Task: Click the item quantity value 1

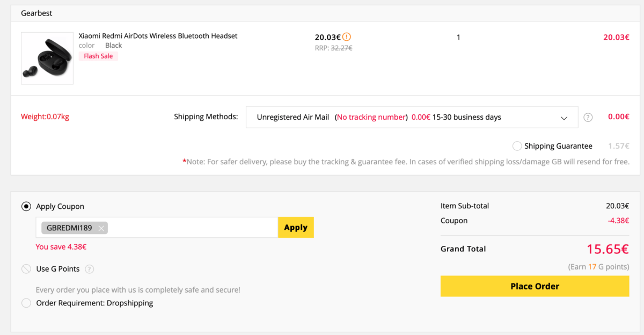Action: pyautogui.click(x=458, y=38)
